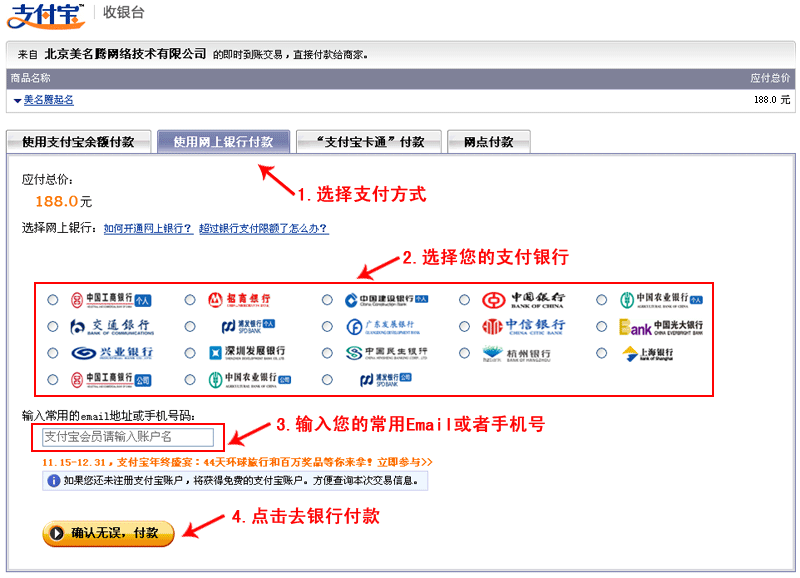Open the "支付宝卡通"付款 tab
Screen dimensions: 800x578
369,142
